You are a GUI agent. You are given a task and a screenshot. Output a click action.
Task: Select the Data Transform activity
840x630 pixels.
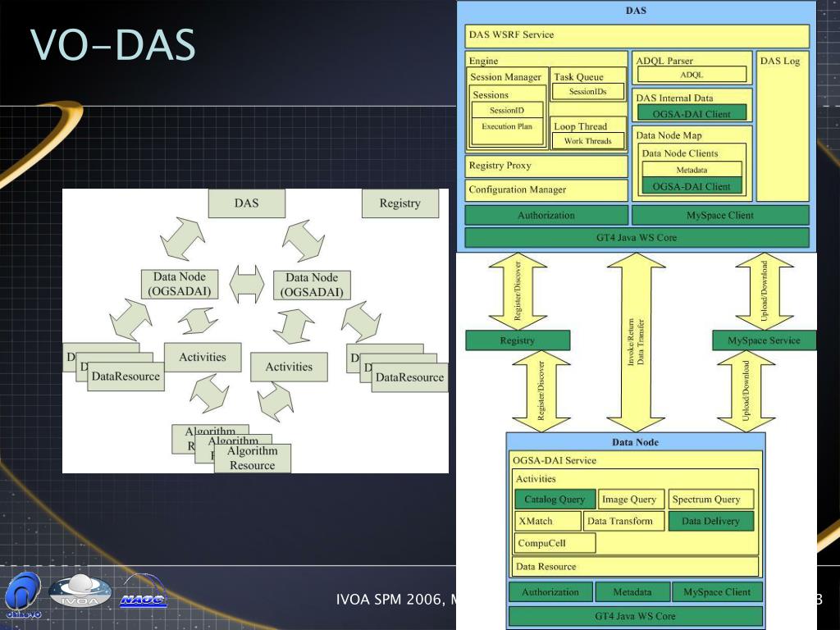click(623, 521)
